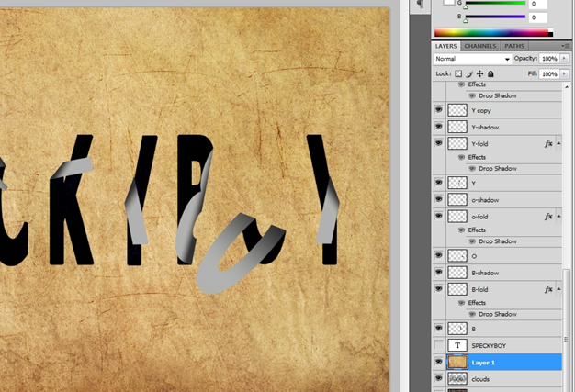Viewport: 575px width, 392px height.
Task: Hide the Y copy layer
Action: tap(438, 109)
